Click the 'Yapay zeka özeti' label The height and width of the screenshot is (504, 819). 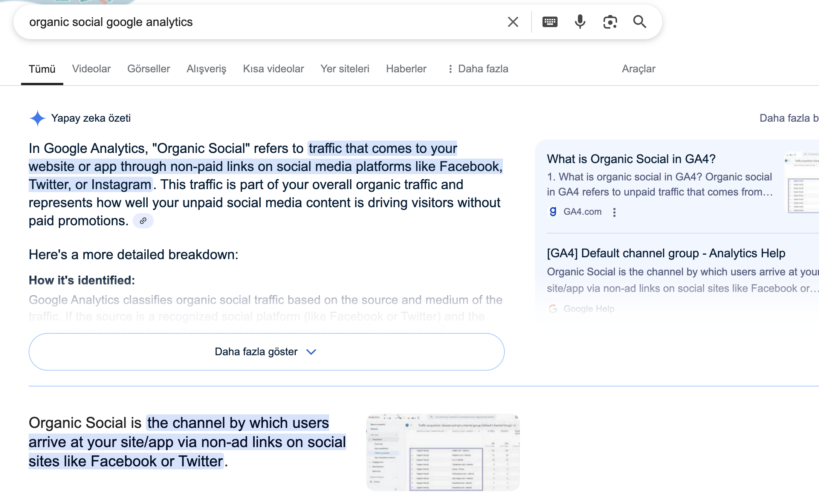click(91, 118)
